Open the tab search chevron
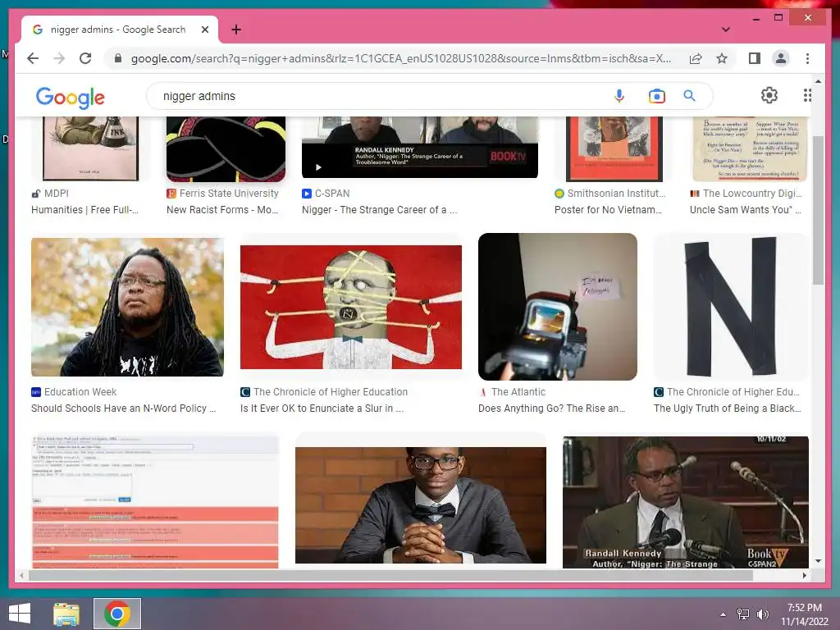Screen dimensions: 840x630 click(x=725, y=30)
